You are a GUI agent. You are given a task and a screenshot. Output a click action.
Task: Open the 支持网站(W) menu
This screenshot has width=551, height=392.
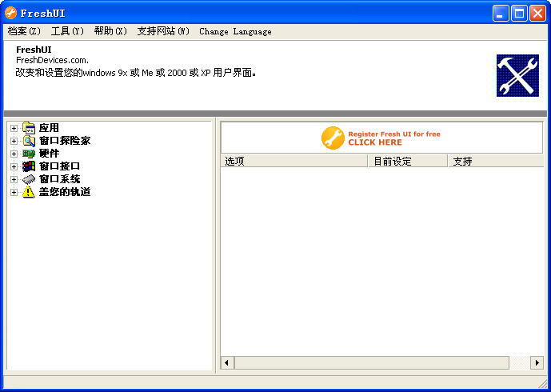[x=163, y=31]
